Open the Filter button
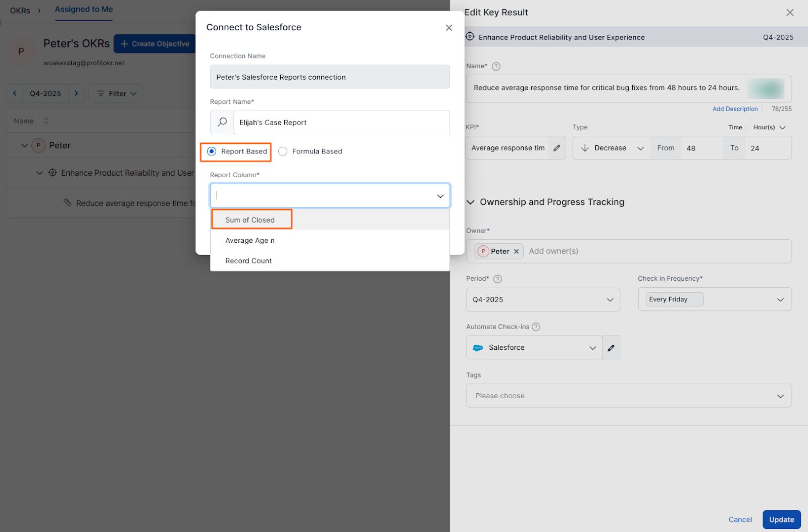The height and width of the screenshot is (532, 808). [x=116, y=93]
